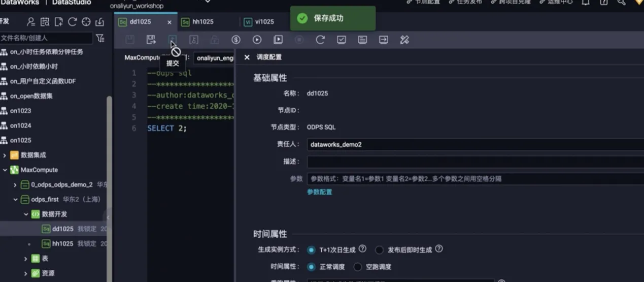Open the onaliyun_eng engine instance dropdown
Image resolution: width=644 pixels, height=282 pixels.
click(214, 58)
